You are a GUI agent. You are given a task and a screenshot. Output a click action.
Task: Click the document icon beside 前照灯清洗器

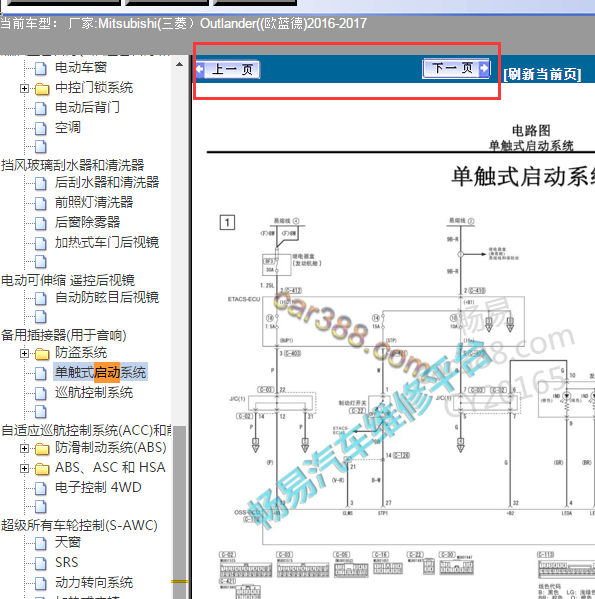pyautogui.click(x=40, y=203)
